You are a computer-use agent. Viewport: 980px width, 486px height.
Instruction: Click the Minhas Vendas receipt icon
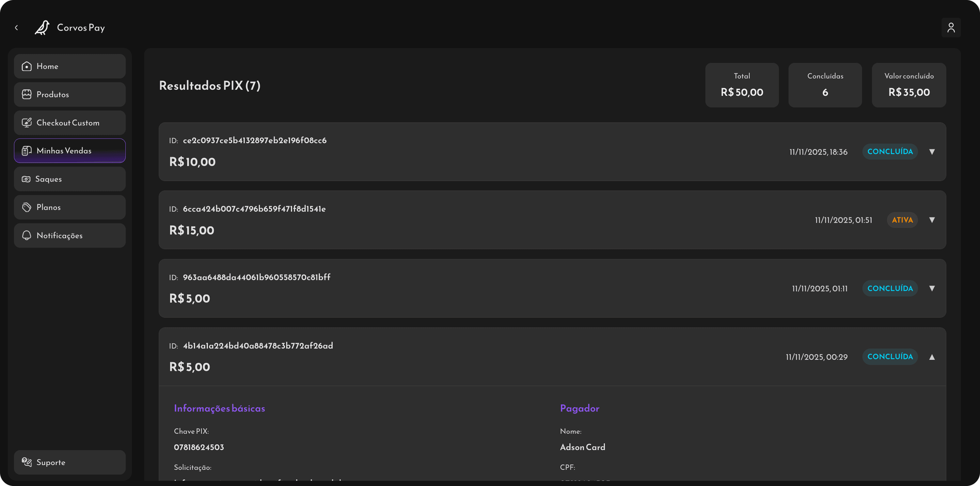click(x=27, y=151)
